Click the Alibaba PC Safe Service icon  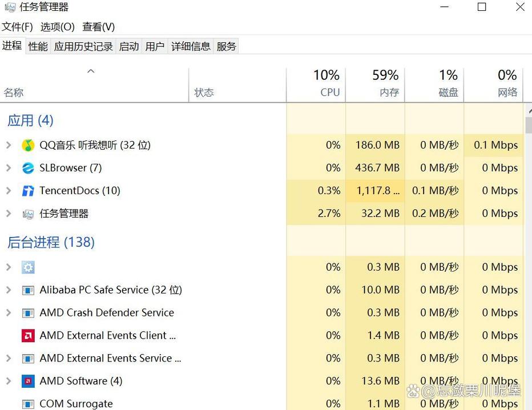pos(28,290)
